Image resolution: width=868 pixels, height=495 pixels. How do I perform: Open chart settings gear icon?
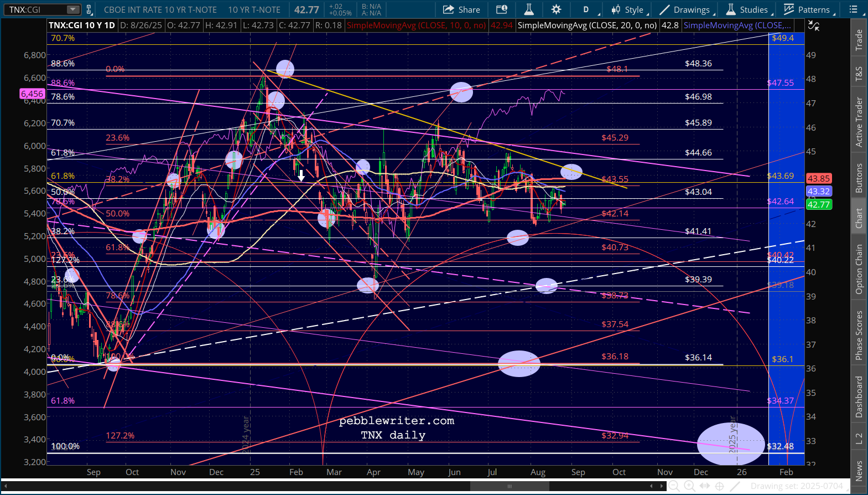pos(556,9)
